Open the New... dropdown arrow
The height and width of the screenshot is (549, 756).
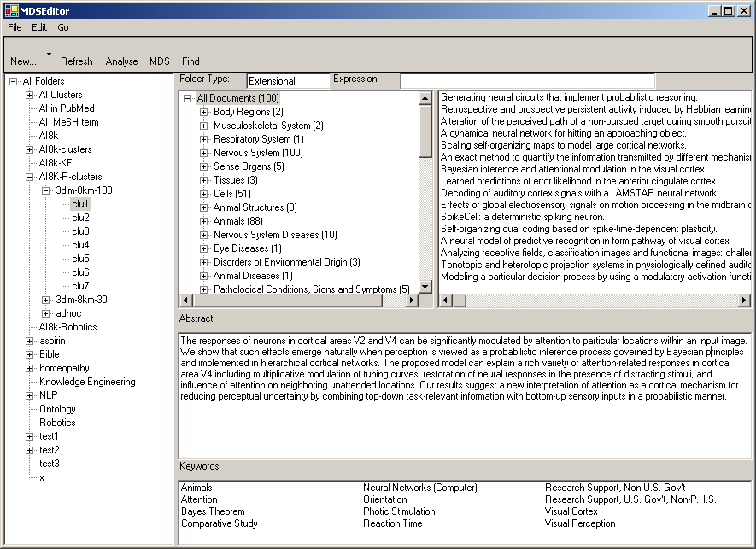click(x=49, y=54)
